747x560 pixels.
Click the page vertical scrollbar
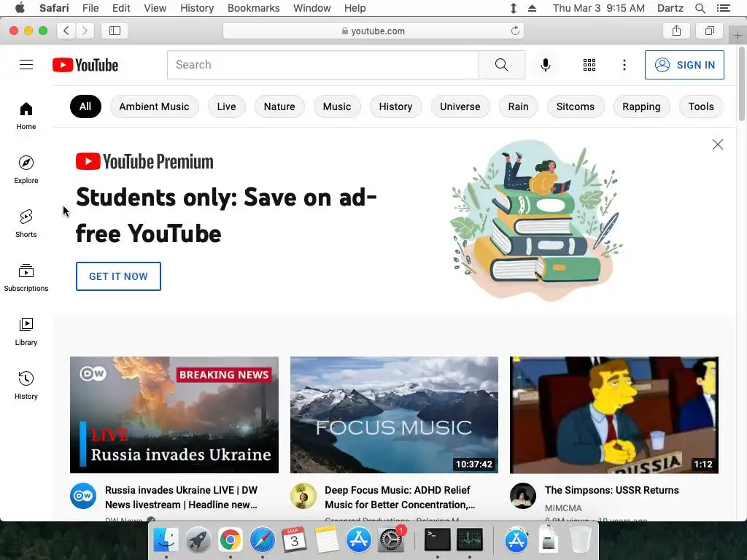742,83
